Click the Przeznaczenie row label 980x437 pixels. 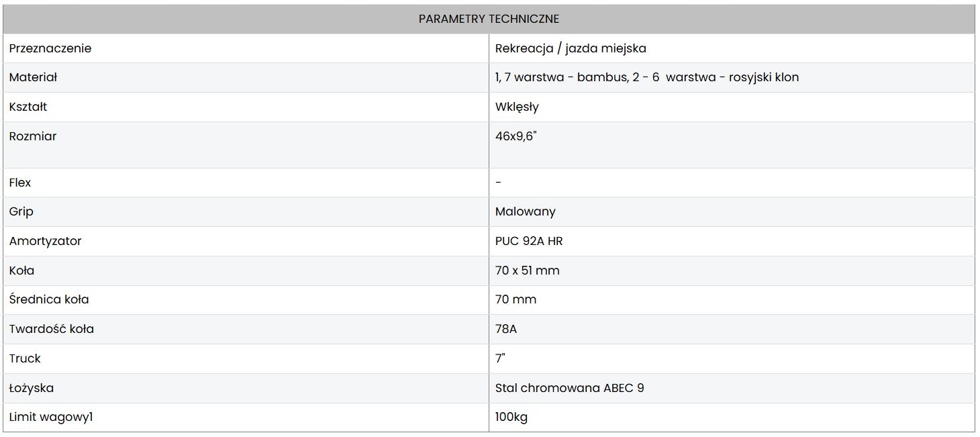click(50, 48)
